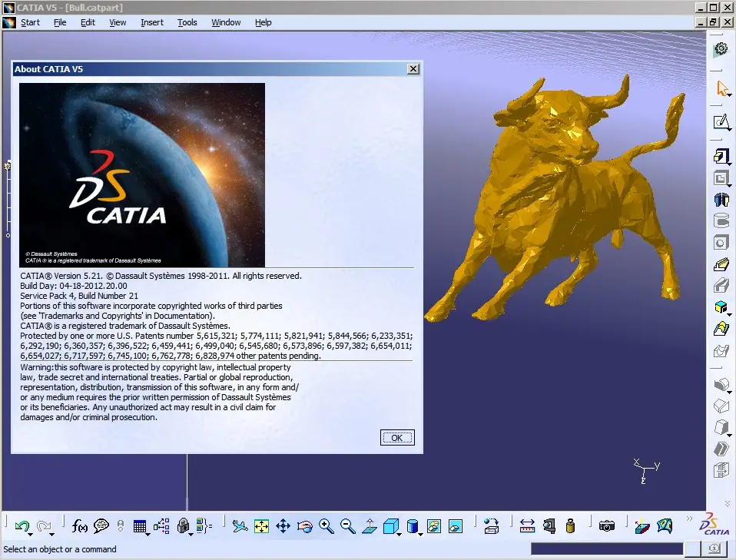Activate Fly Mode airplane icon
This screenshot has width=736, height=560.
coord(240,526)
